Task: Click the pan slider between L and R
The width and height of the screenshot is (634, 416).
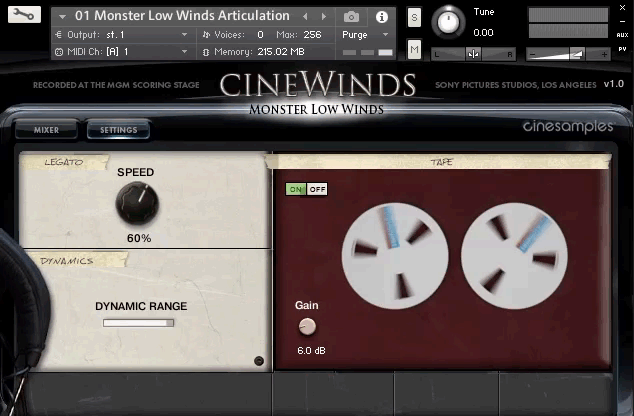Action: (473, 54)
